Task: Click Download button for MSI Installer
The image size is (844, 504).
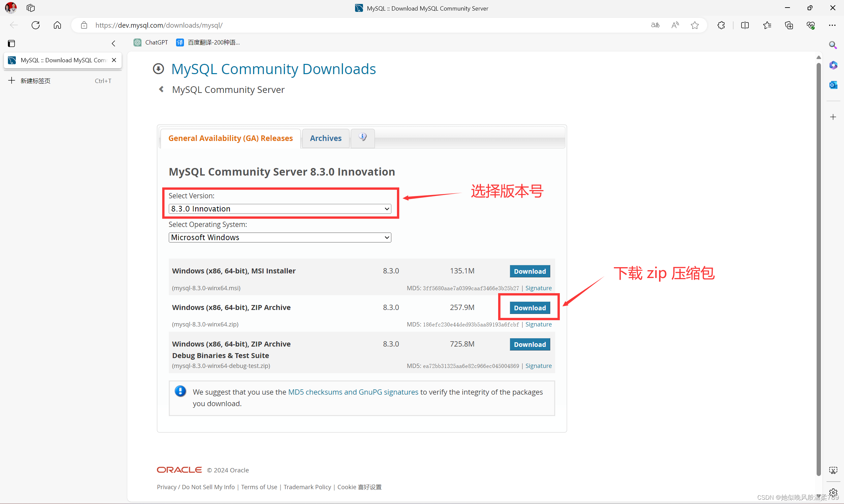Action: click(x=529, y=271)
